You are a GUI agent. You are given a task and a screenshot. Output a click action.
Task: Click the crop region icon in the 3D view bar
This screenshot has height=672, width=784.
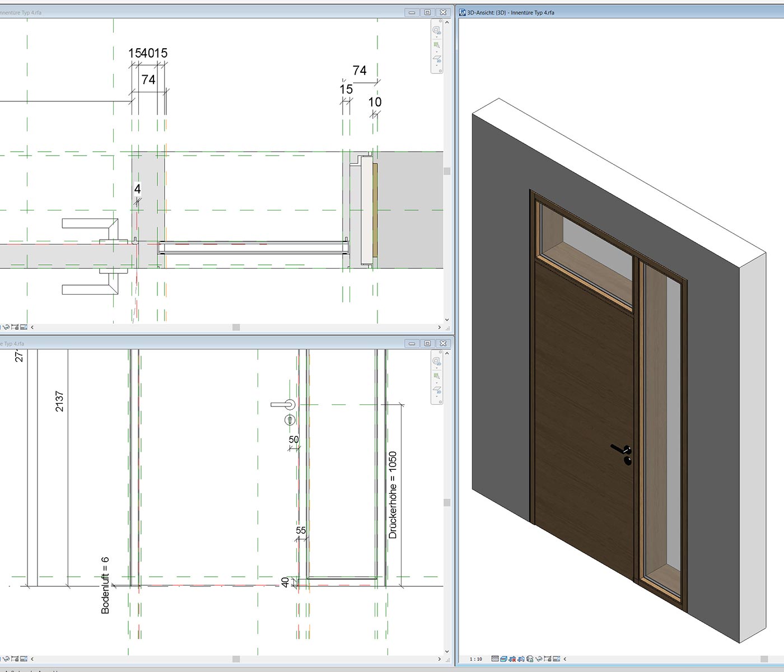click(548, 659)
